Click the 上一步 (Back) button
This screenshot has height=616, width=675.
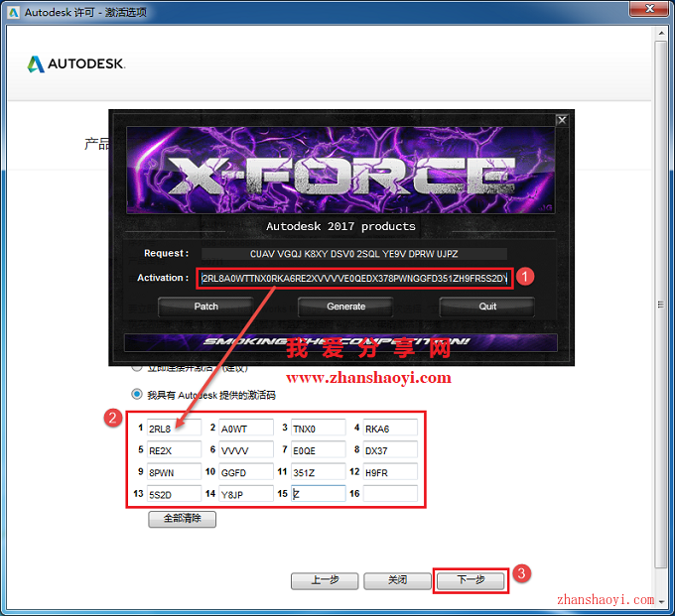[325, 580]
